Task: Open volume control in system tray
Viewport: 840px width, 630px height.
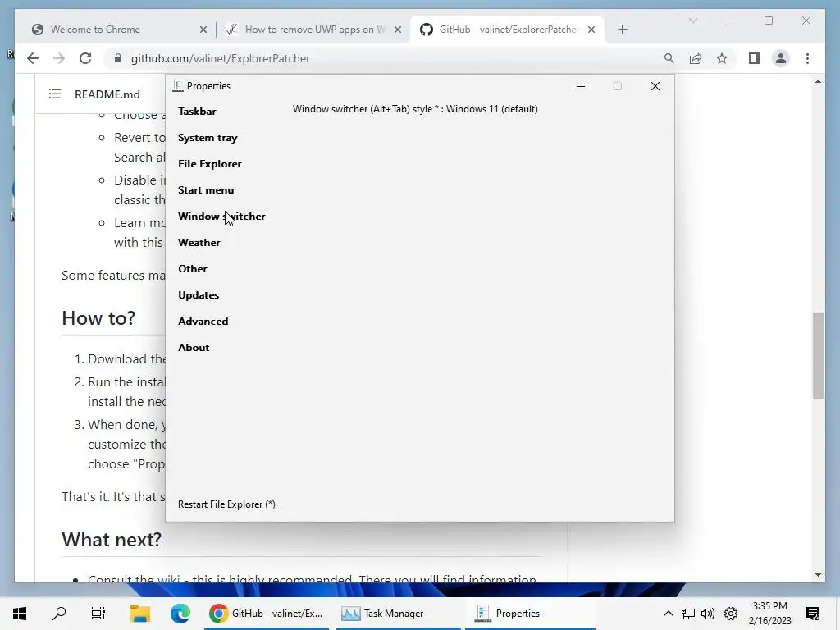Action: coord(708,614)
